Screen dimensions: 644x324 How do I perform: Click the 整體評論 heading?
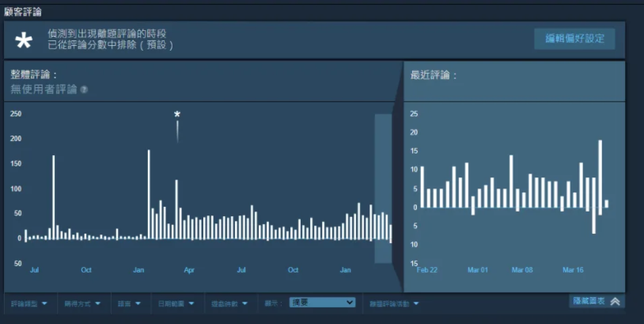33,74
